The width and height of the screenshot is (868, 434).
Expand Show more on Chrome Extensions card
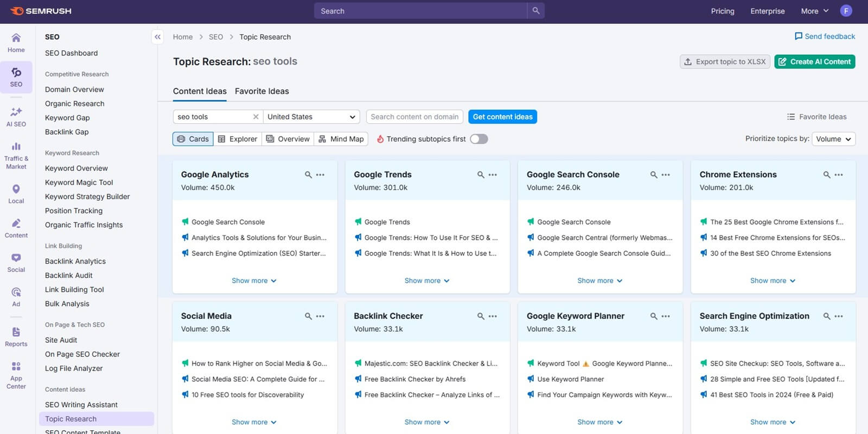(773, 280)
